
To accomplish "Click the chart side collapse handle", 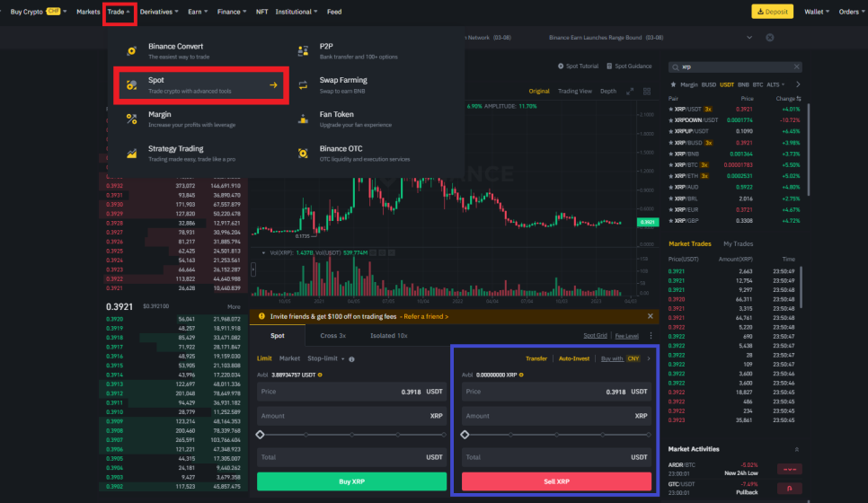I will 253,269.
